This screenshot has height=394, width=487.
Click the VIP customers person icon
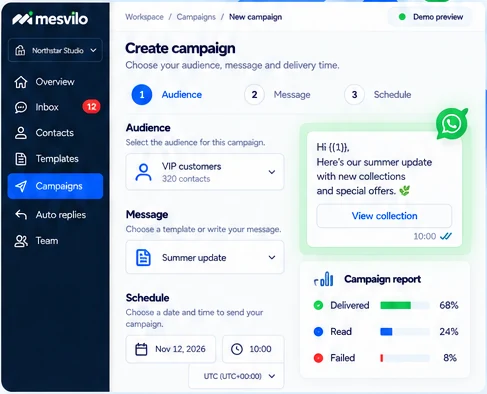click(143, 172)
